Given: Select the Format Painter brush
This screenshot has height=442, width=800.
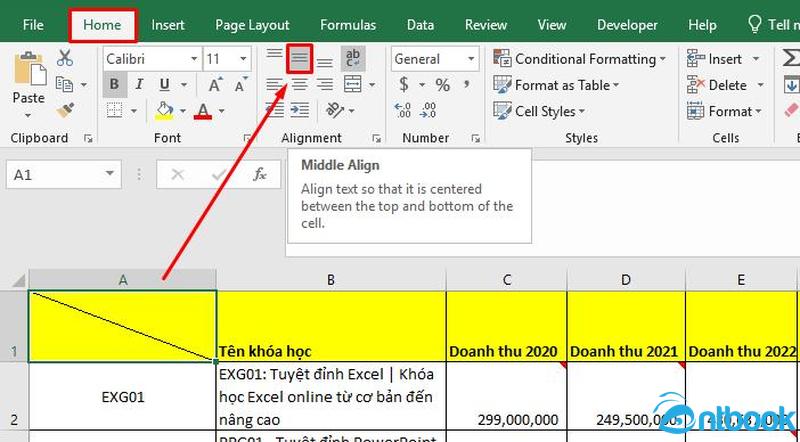Looking at the screenshot, I should tap(65, 110).
